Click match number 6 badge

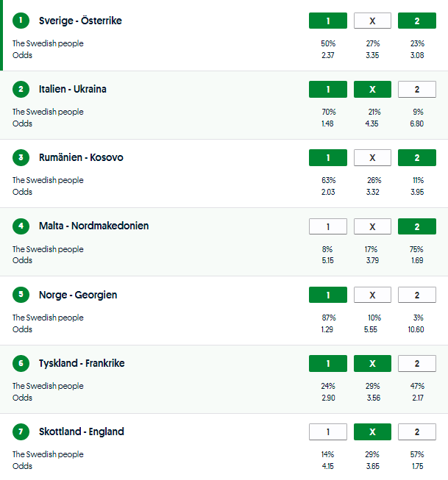[21, 363]
